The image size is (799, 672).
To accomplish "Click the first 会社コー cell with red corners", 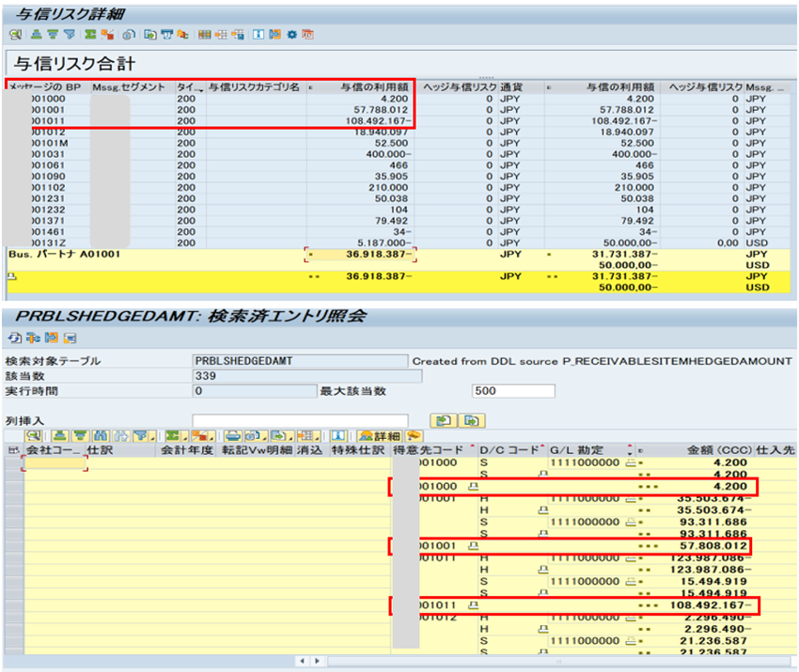I will [x=55, y=463].
